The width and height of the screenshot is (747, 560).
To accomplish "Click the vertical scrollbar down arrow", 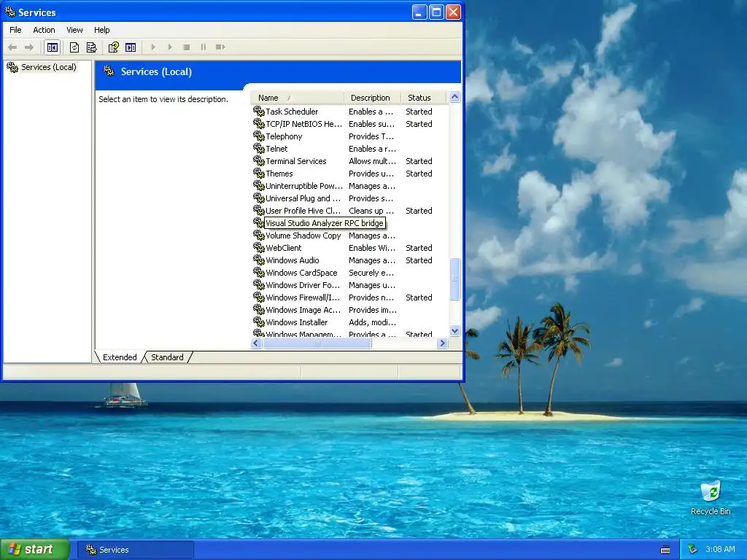I will (x=454, y=330).
